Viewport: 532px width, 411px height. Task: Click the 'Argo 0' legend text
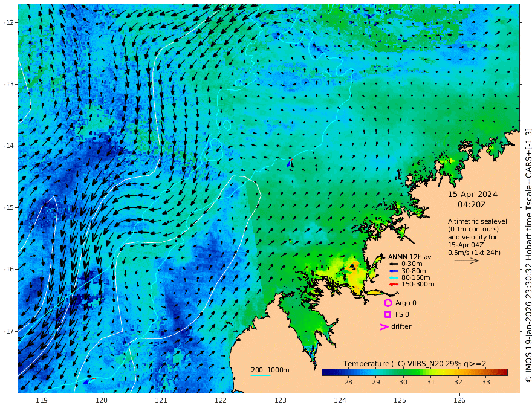click(406, 303)
